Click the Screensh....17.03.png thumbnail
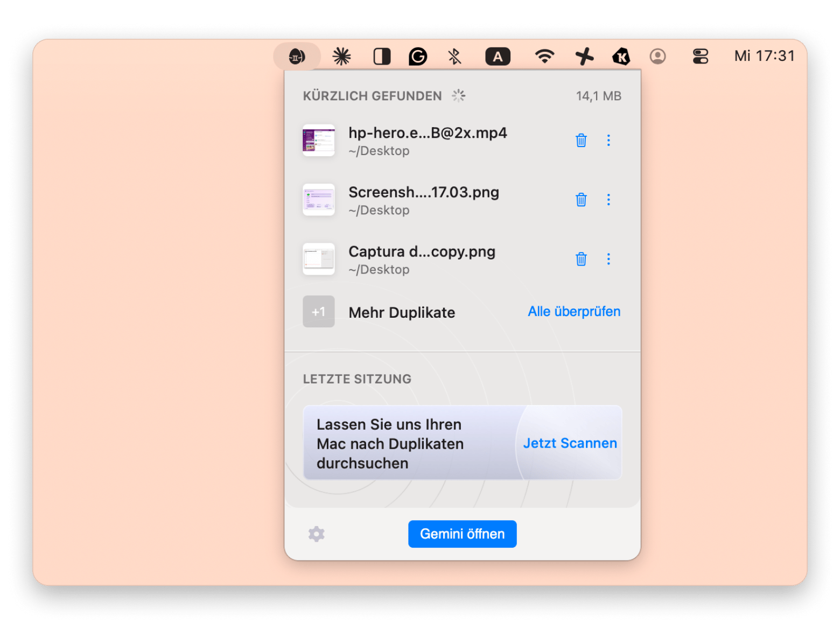The height and width of the screenshot is (629, 840). (x=318, y=199)
